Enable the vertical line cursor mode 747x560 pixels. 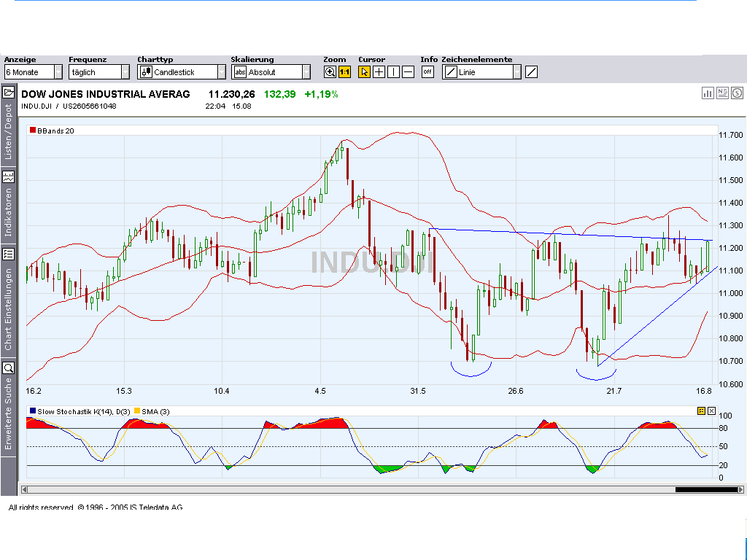point(394,71)
